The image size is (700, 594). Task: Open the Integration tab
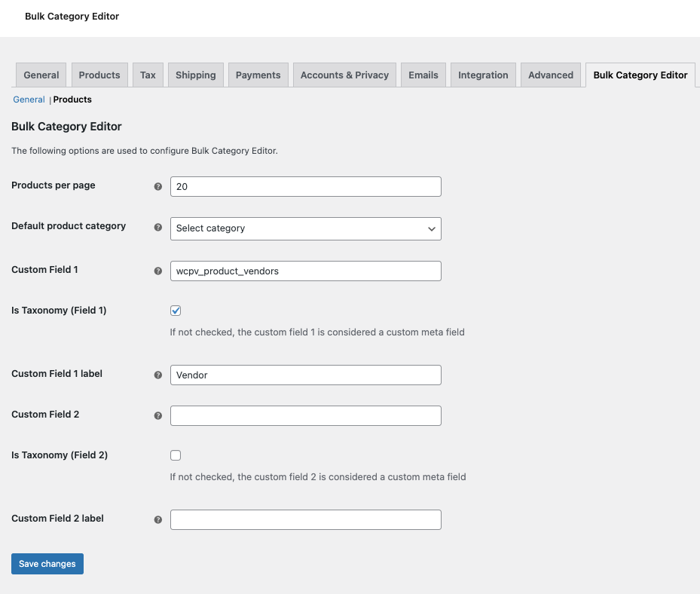tap(482, 75)
